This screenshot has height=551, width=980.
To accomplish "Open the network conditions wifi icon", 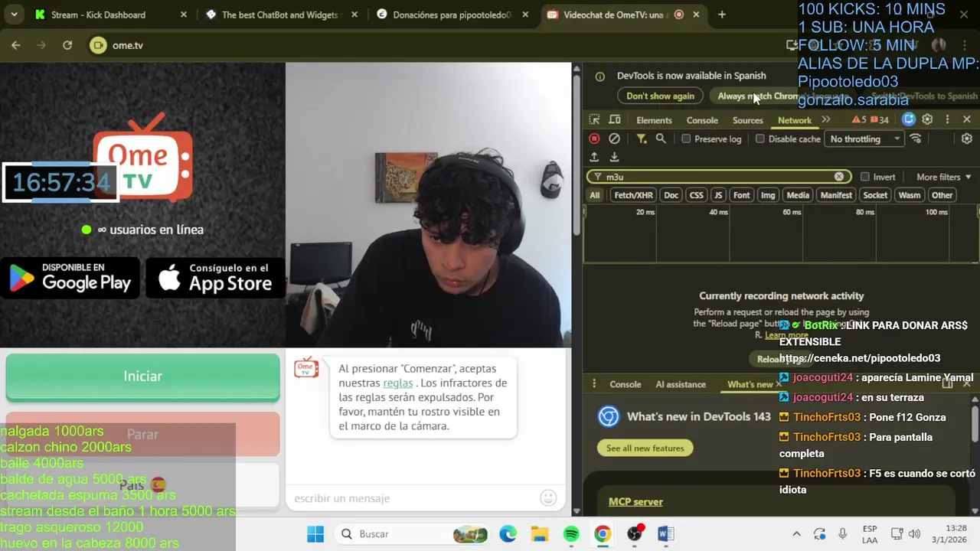I will 916,139.
